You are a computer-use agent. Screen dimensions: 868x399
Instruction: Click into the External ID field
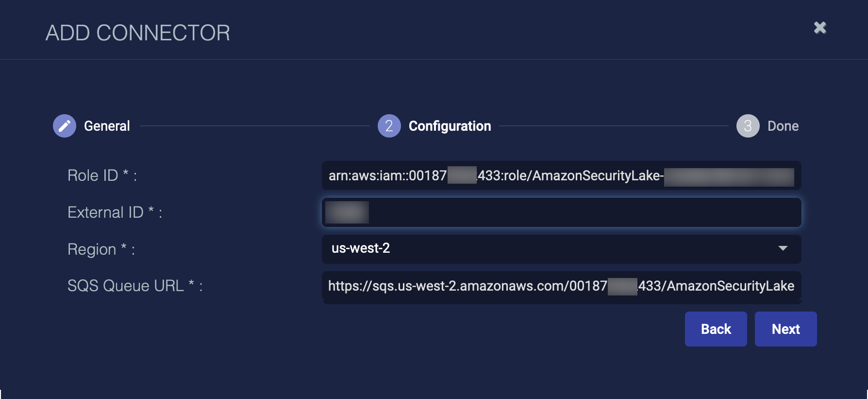coord(561,212)
